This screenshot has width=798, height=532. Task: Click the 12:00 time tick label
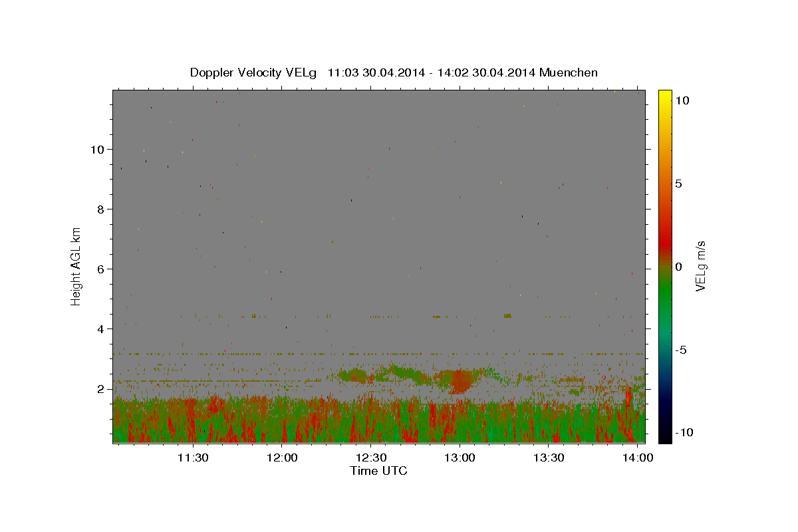point(282,458)
